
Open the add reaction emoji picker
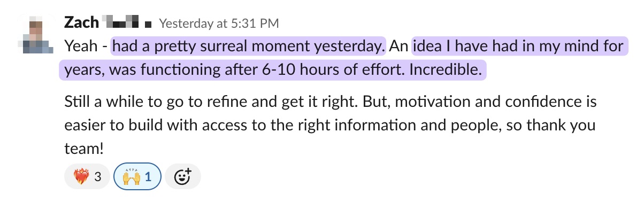(183, 176)
